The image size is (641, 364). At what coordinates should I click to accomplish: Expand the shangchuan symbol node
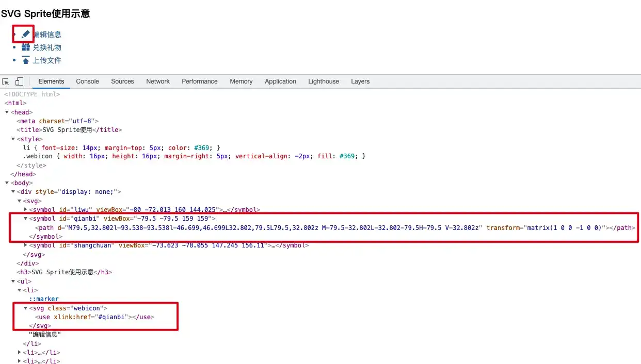tap(26, 245)
